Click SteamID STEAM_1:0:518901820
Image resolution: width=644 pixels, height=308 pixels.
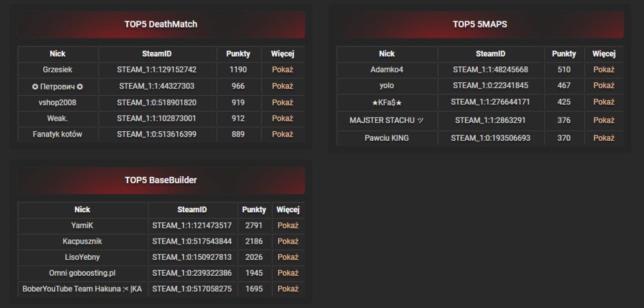click(x=157, y=102)
